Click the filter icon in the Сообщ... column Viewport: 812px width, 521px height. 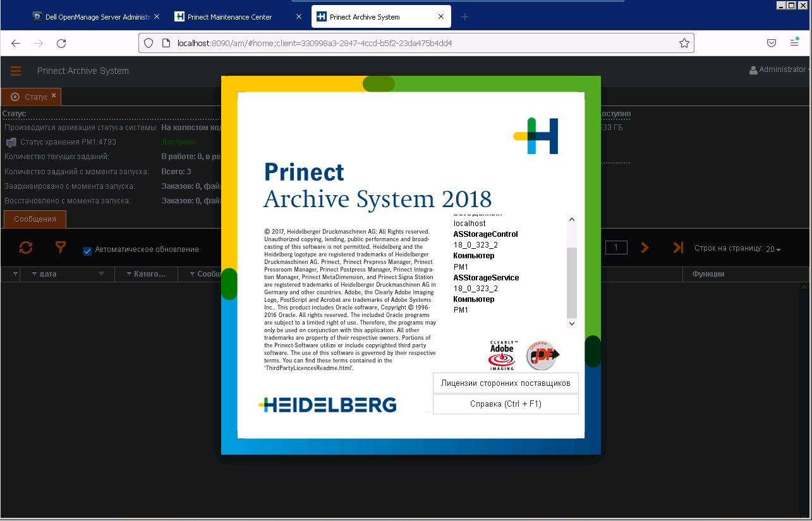click(192, 274)
